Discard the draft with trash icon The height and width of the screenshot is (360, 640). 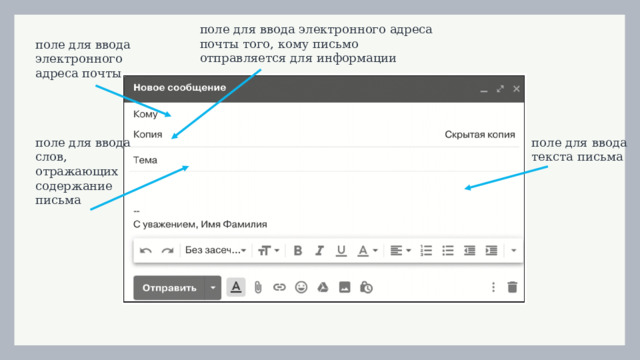512,287
